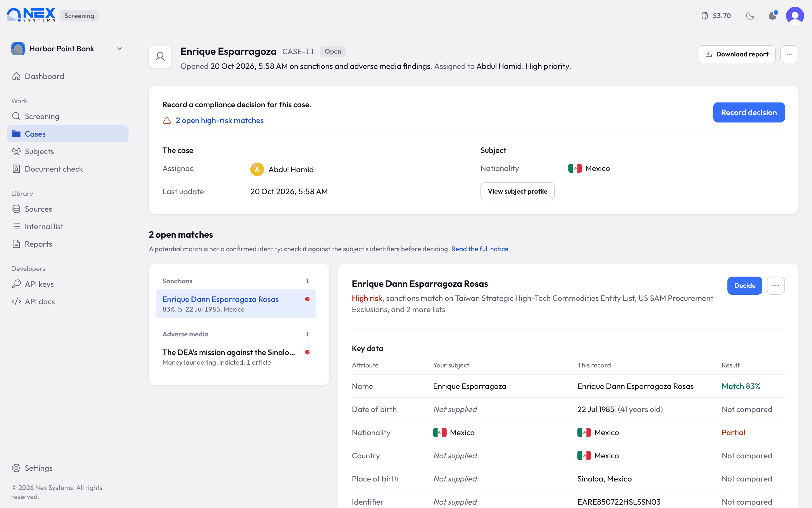Click the Download report button

tap(736, 54)
